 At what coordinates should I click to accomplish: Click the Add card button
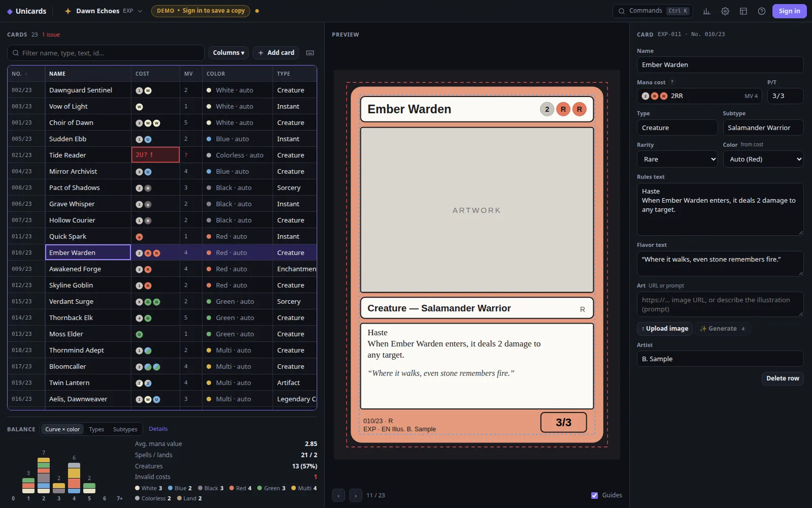[x=276, y=53]
